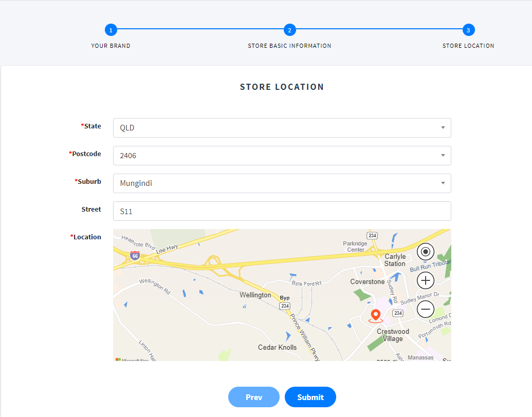Click the locate-me target button on map
Viewport: 532px width, 417px height.
(426, 252)
